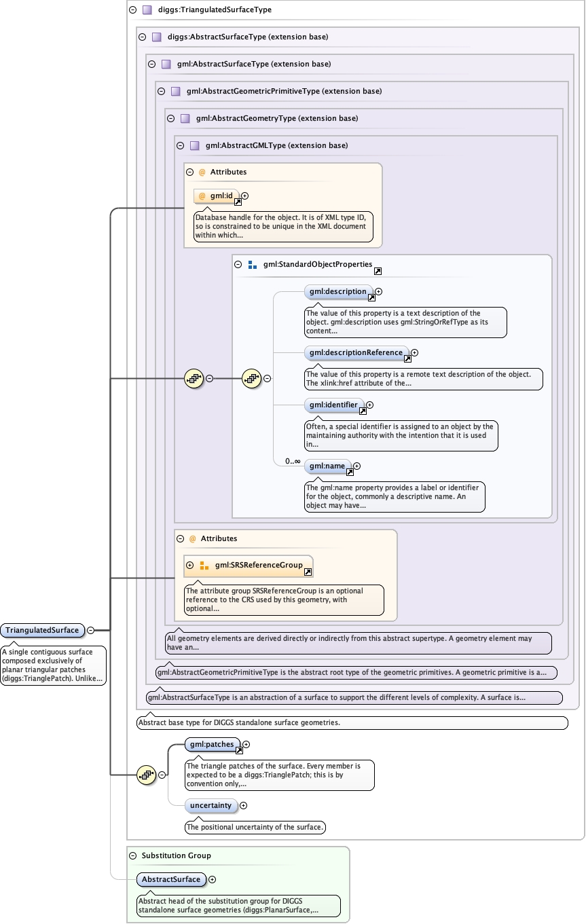Click the group icon beside gml:StandardObjectProperties
Screen dimensions: 586x924
click(253, 264)
